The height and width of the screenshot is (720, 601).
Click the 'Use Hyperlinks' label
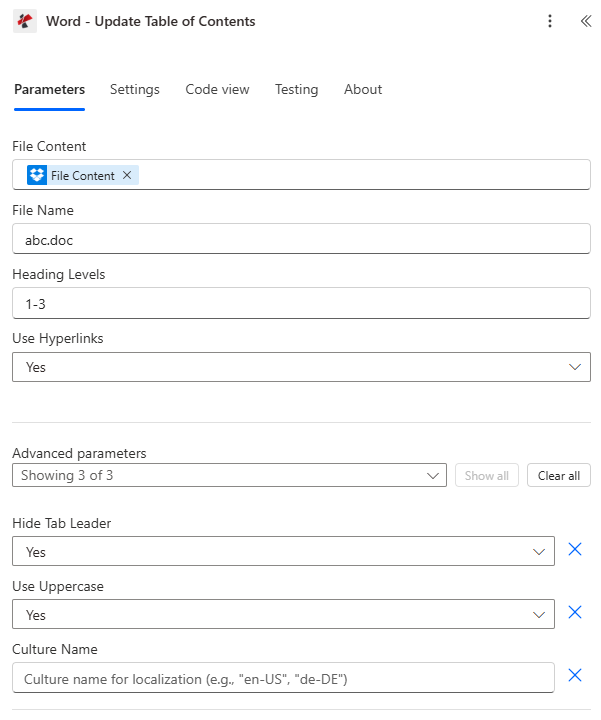coord(58,338)
